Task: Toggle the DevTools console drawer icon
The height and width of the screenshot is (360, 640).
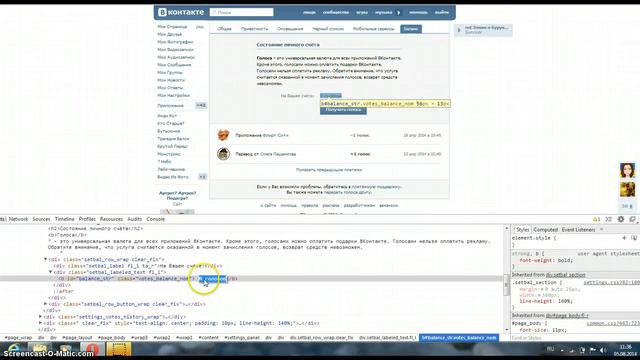Action: click(x=609, y=219)
